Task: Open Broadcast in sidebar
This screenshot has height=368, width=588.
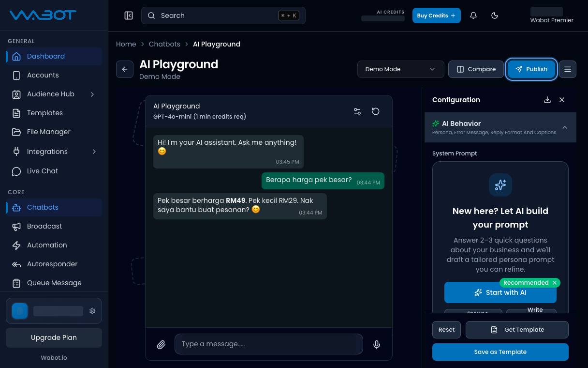Action: tap(54, 226)
